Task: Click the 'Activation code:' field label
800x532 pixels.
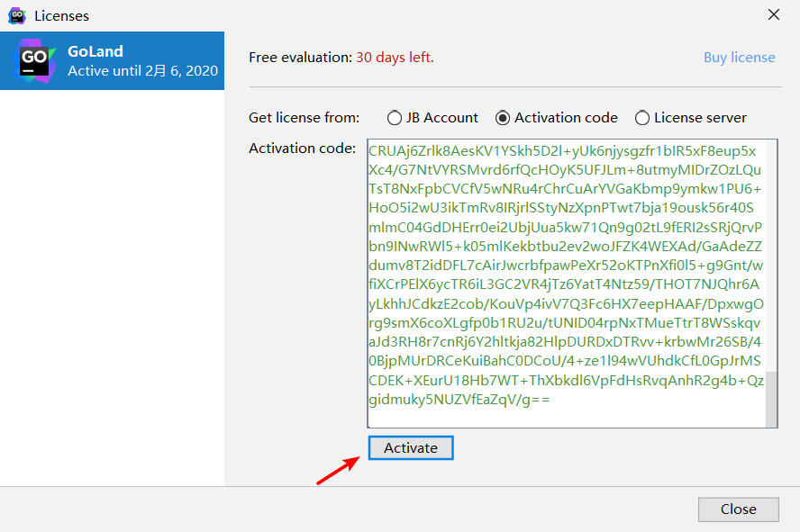Action: [x=302, y=149]
